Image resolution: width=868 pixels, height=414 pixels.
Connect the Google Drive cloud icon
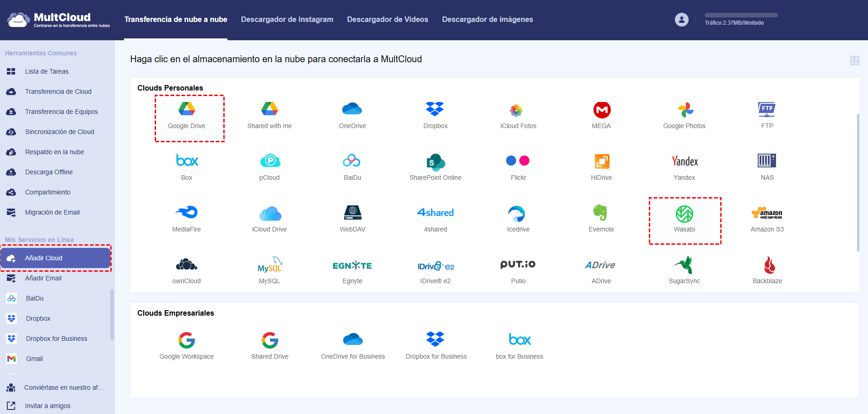[x=187, y=109]
